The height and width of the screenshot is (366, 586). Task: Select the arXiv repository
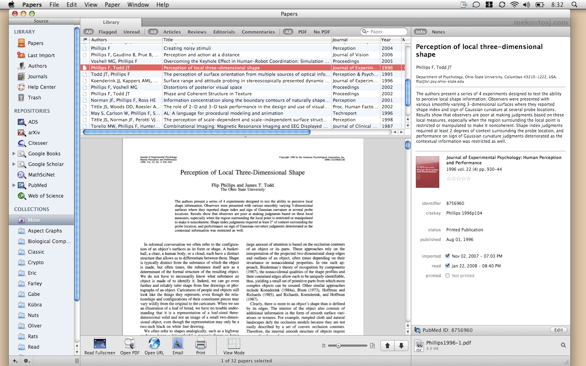click(29, 132)
